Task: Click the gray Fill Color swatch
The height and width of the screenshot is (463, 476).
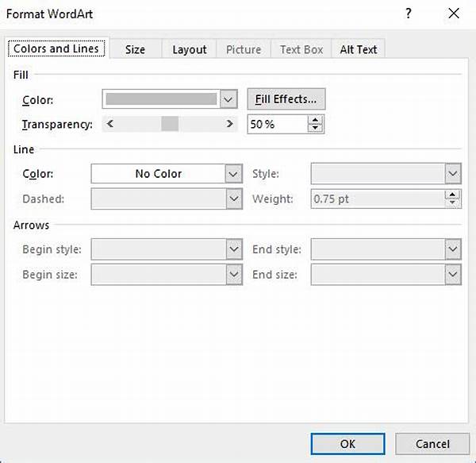Action: coord(161,99)
